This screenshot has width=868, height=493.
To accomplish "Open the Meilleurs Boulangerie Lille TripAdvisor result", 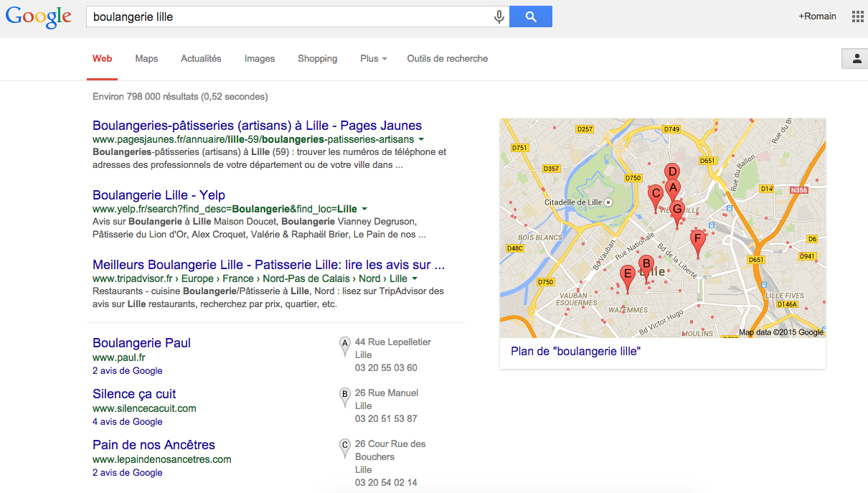I will coord(268,265).
